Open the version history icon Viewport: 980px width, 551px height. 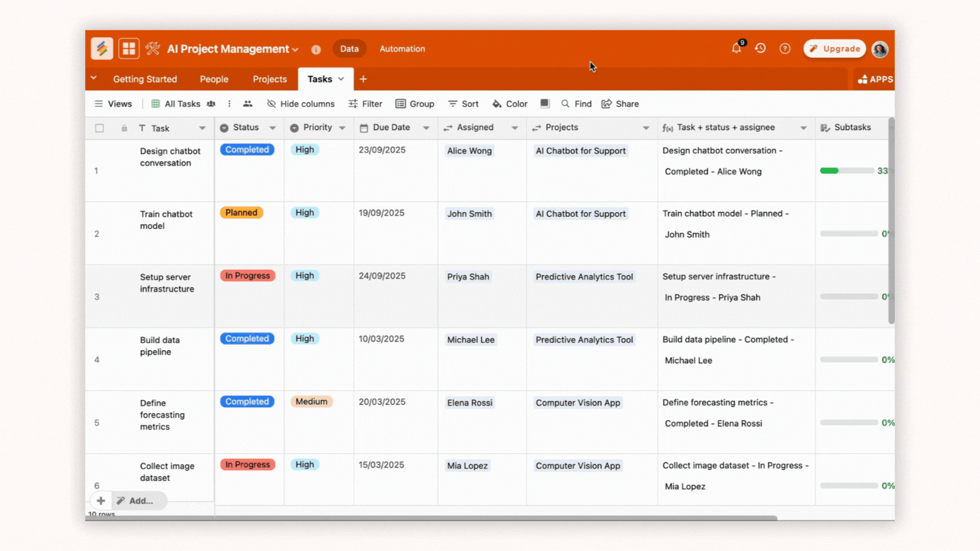(760, 48)
